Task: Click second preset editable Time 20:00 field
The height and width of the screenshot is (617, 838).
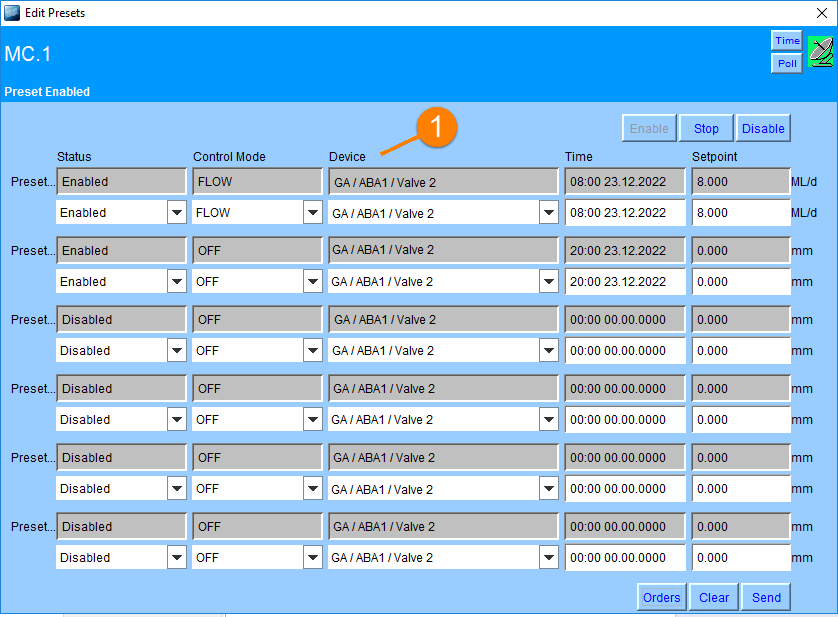Action: pos(625,282)
